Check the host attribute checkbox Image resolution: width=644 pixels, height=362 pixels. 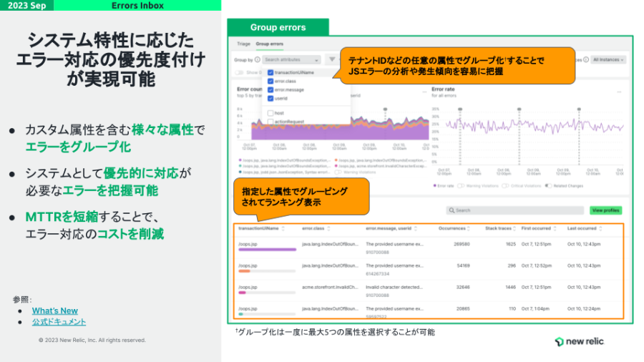click(x=270, y=113)
